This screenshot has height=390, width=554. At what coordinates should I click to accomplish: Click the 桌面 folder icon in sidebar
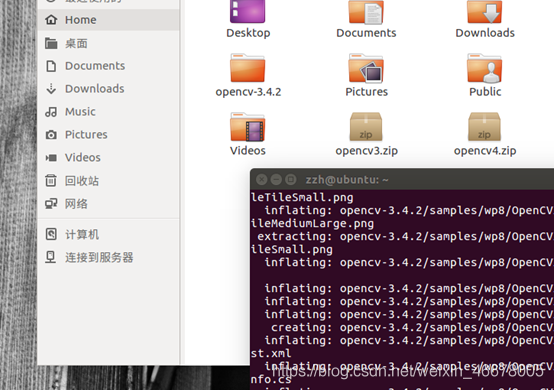(51, 43)
